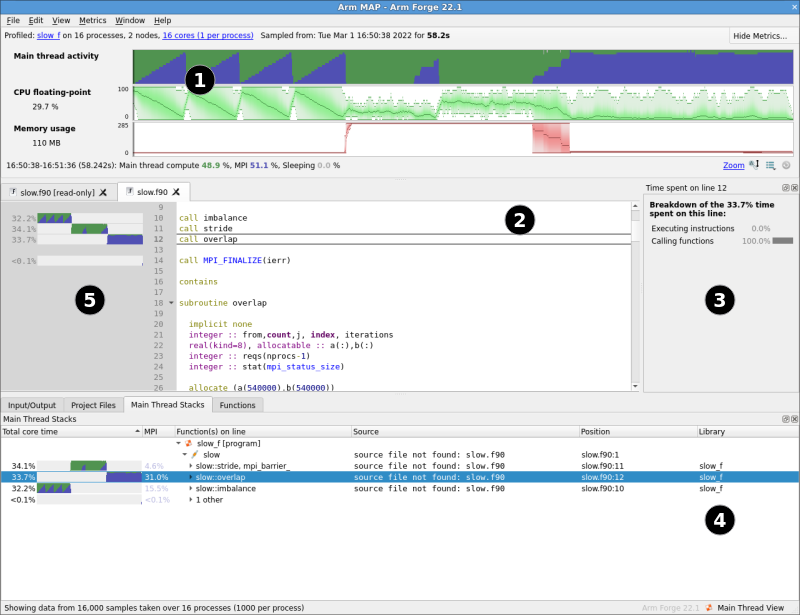Click the Memory usage metric graph
Screen dimensions: 800x615
[463, 139]
